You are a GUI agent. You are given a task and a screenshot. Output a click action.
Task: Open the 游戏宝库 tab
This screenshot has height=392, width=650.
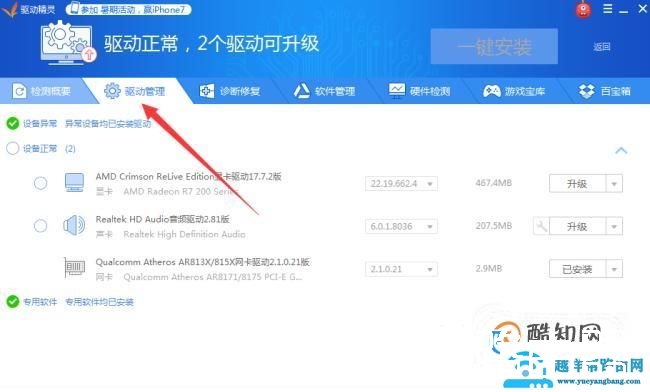pyautogui.click(x=514, y=91)
